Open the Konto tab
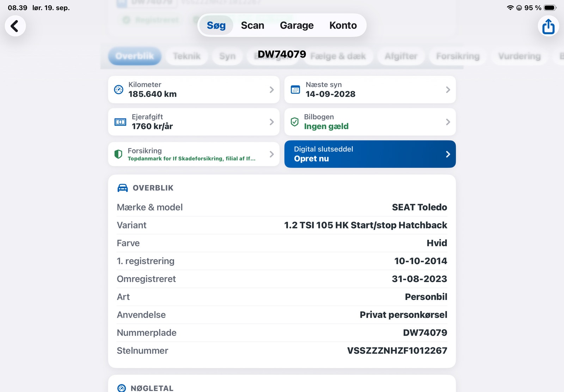Screen dimensions: 564x392 343,25
